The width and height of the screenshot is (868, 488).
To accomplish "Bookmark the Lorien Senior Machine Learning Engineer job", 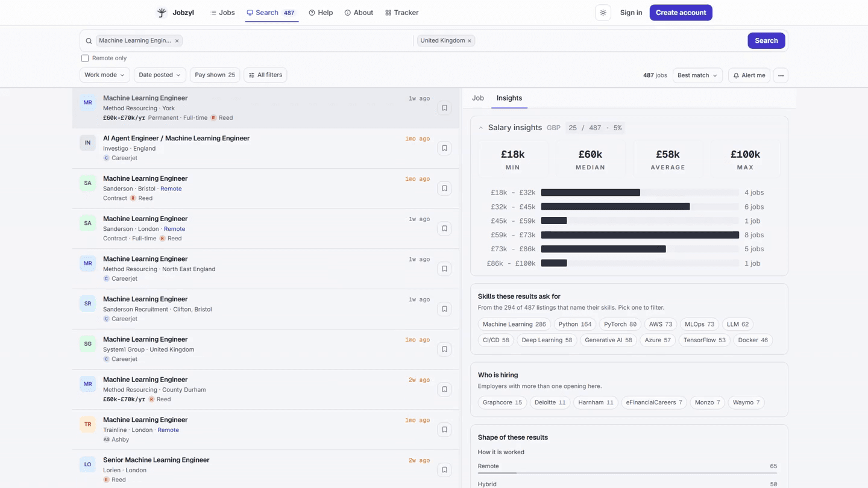I will click(x=444, y=470).
